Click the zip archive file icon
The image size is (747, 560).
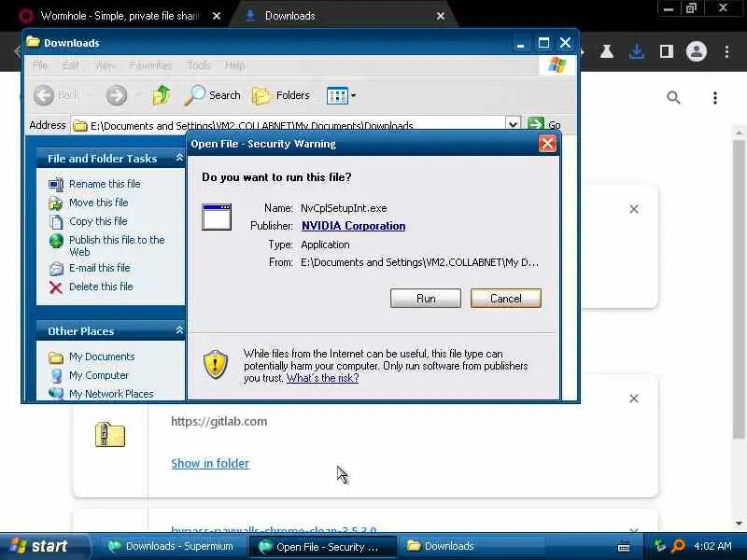[x=110, y=434]
